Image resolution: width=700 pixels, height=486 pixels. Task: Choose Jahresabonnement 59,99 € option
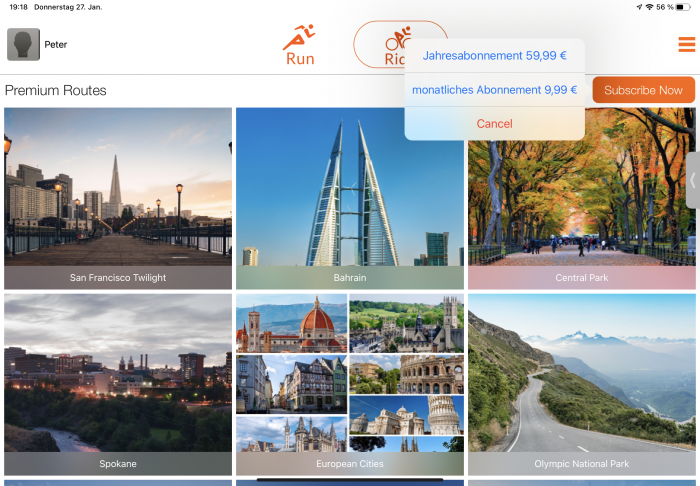tap(495, 55)
